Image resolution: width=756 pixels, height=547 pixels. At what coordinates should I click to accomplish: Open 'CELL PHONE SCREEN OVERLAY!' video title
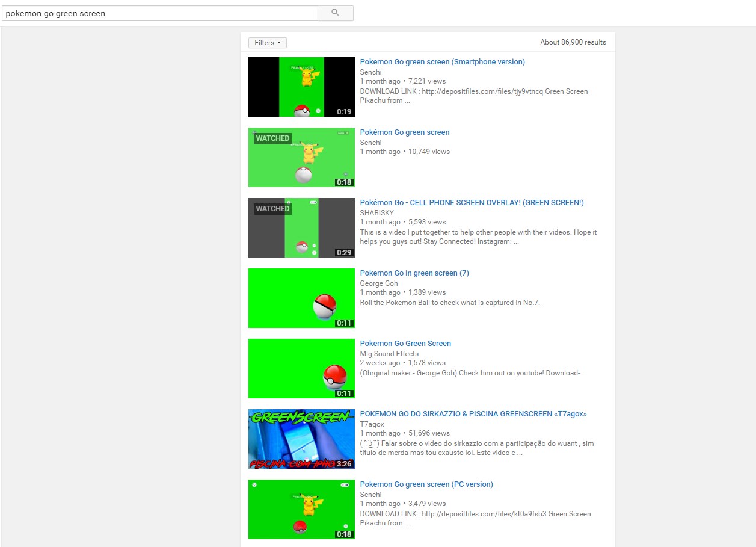point(472,203)
